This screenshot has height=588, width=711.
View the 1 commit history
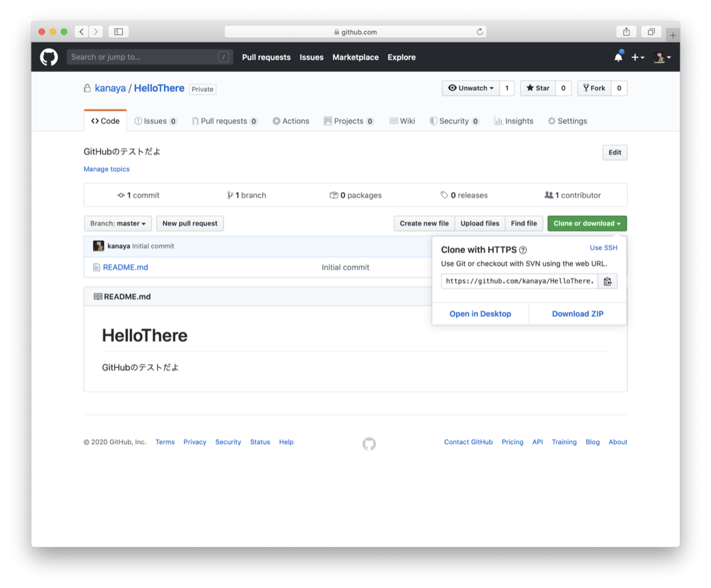coord(138,195)
